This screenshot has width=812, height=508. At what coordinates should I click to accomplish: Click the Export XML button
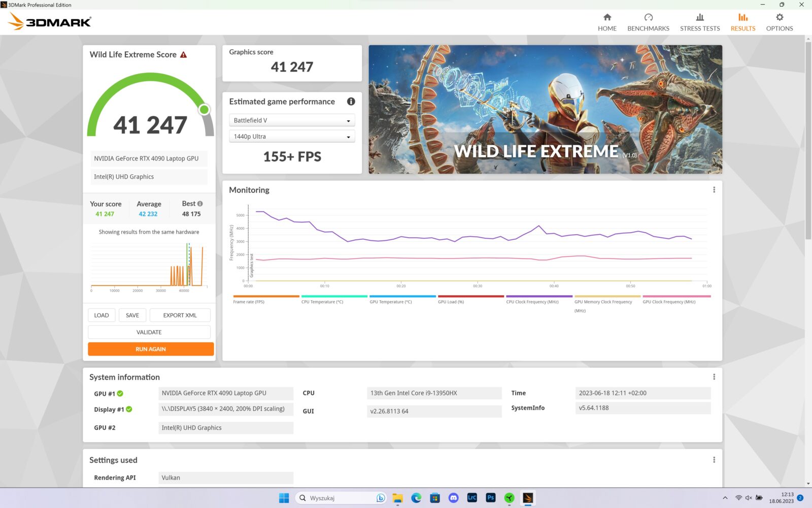(180, 315)
